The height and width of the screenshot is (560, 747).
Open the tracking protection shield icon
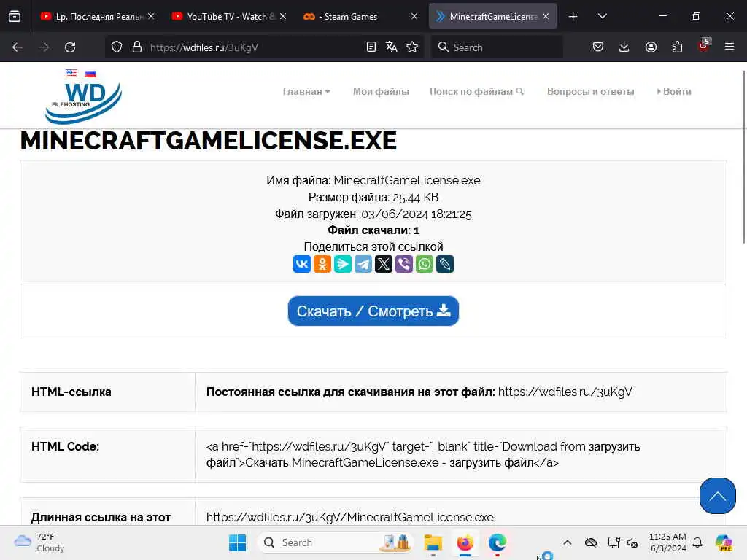tap(117, 47)
